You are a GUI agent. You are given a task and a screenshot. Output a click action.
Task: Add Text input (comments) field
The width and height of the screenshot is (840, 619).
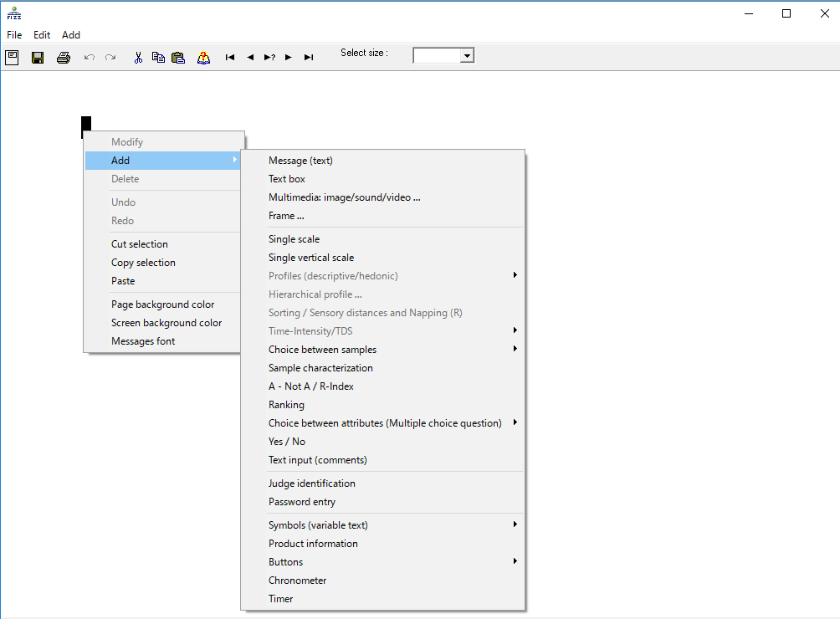coord(382,460)
